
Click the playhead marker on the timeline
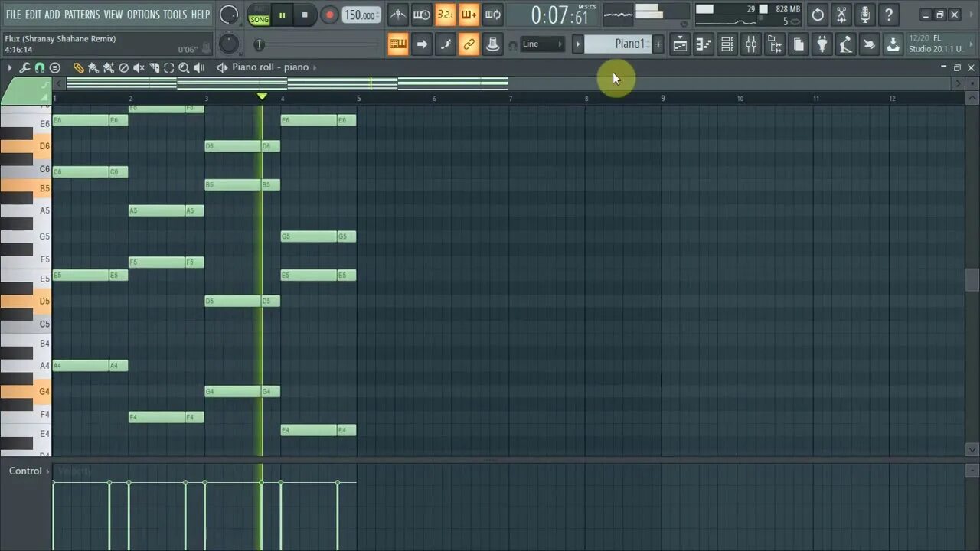262,96
